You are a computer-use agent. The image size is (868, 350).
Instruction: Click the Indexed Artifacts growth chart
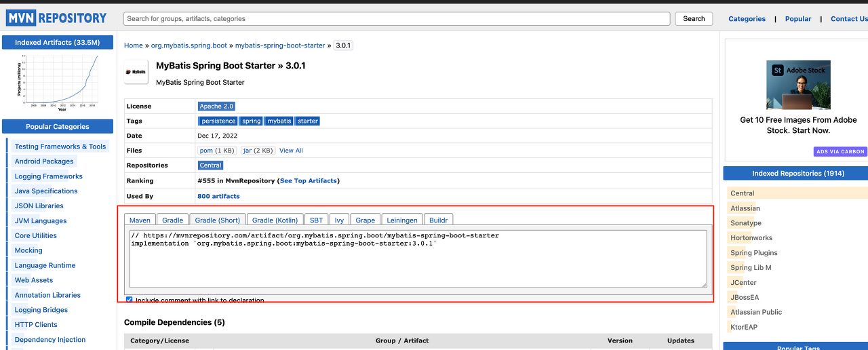[x=58, y=83]
